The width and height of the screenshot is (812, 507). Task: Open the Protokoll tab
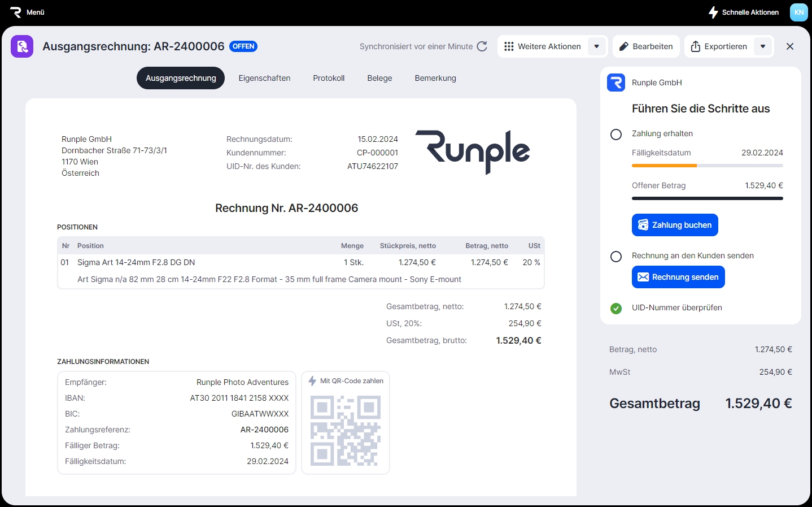point(329,78)
